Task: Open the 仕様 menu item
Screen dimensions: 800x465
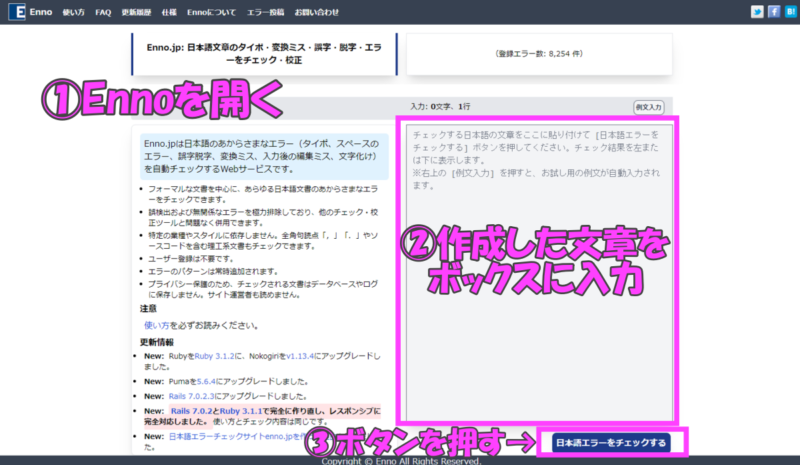Action: click(169, 12)
